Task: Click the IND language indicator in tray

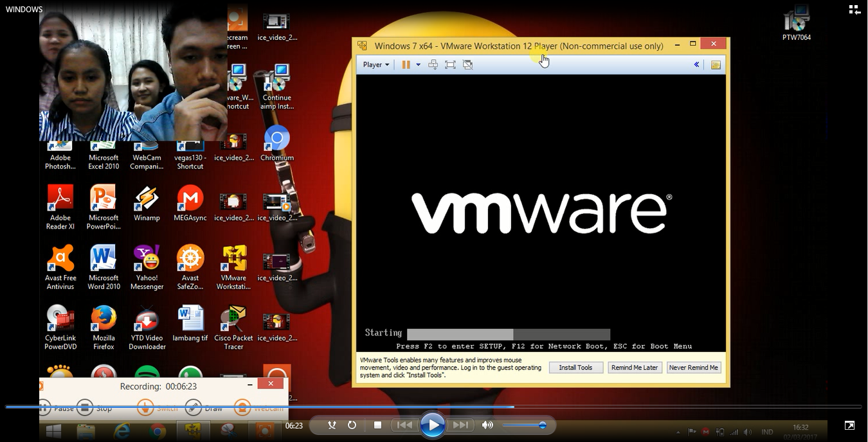Action: click(x=767, y=432)
